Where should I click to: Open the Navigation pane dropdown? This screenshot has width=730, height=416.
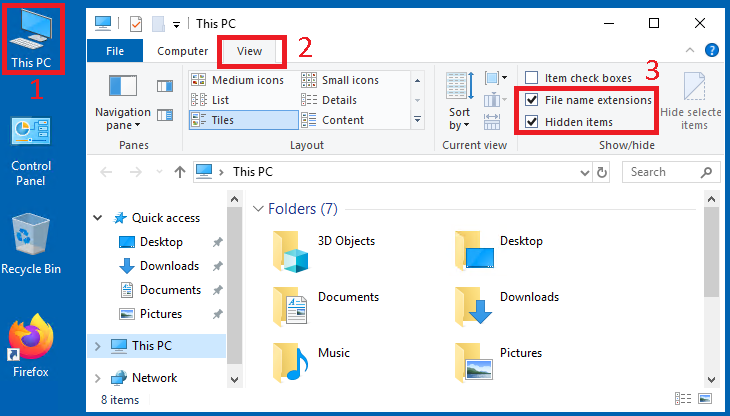point(123,119)
